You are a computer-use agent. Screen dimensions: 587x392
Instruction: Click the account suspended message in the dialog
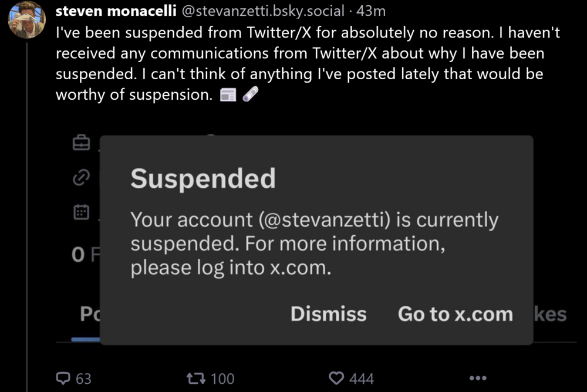tap(313, 244)
